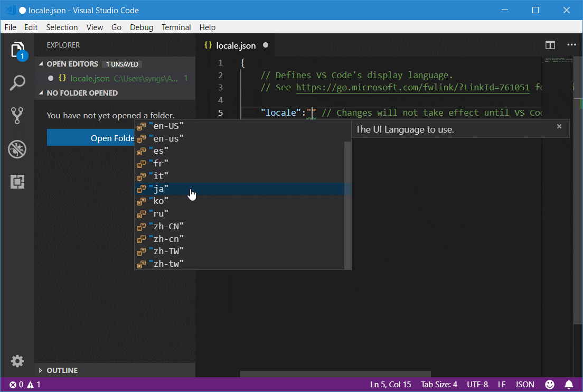Choose the lowercase "en-us" suggestion
The image size is (583, 392).
tap(239, 139)
